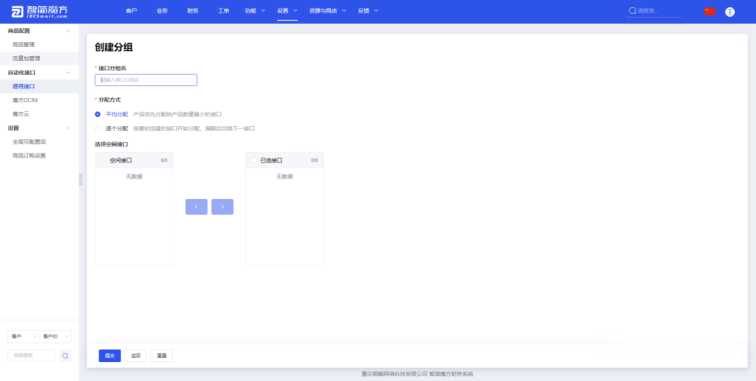Open the user avatar icon at top right
756x381 pixels.
(x=730, y=12)
